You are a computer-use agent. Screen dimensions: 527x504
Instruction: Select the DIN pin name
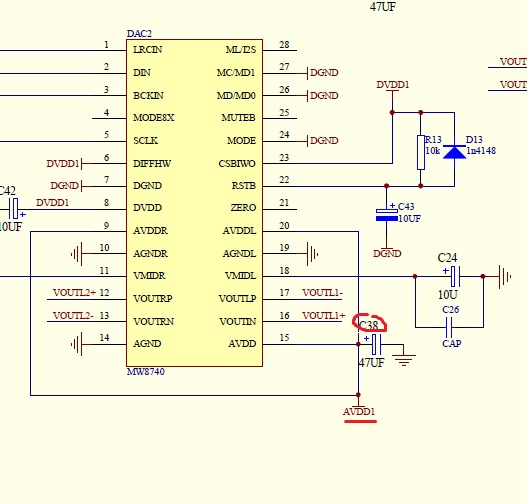click(x=142, y=73)
